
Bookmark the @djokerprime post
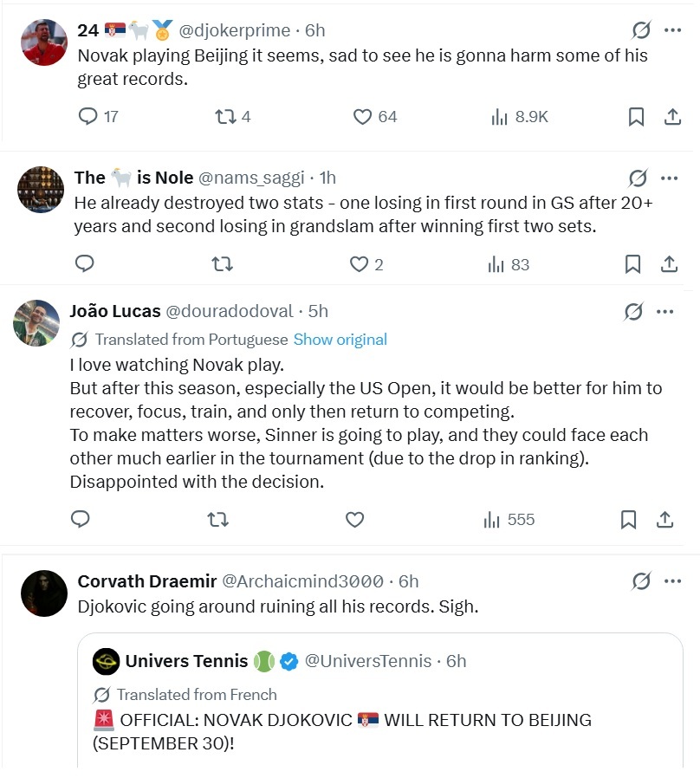coord(636,117)
